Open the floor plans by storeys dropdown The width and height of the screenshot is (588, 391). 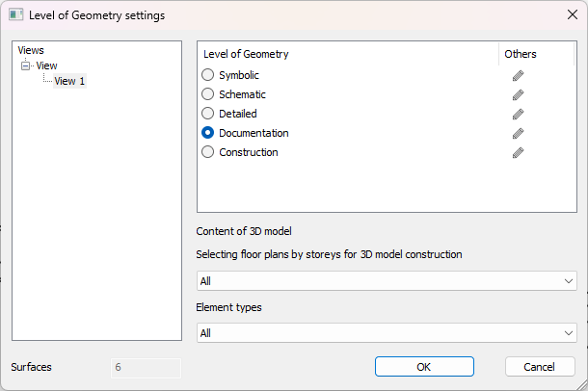[x=386, y=280]
